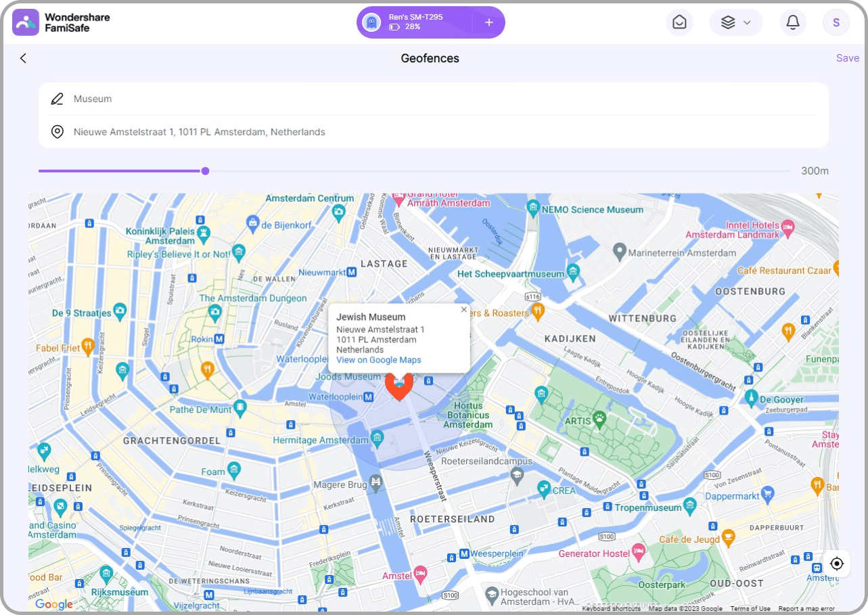
Task: Click the Ripley's Believe It or Not marker
Action: (238, 254)
